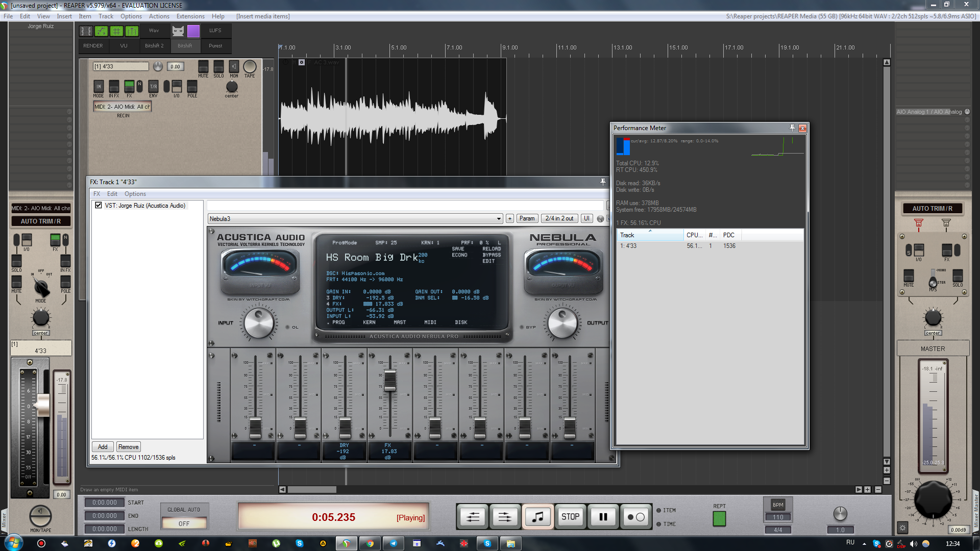This screenshot has width=980, height=551.
Task: Open the track ENV T/R button
Action: (153, 86)
